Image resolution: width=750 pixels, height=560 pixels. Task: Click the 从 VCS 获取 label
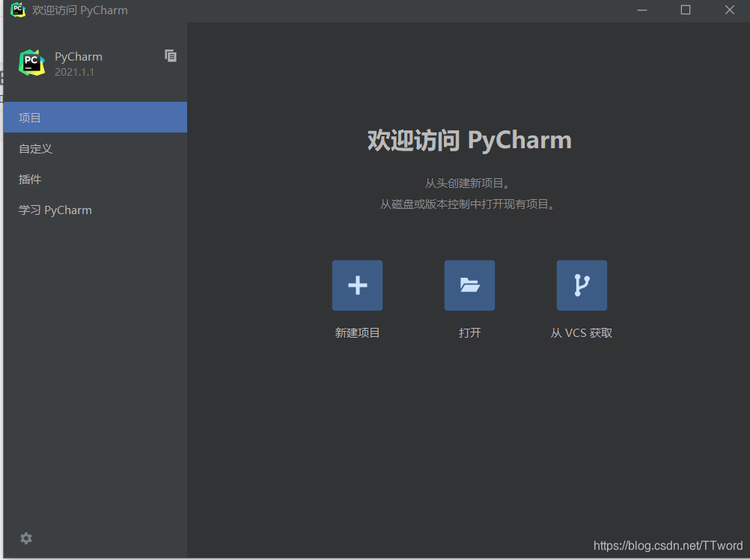coord(582,333)
